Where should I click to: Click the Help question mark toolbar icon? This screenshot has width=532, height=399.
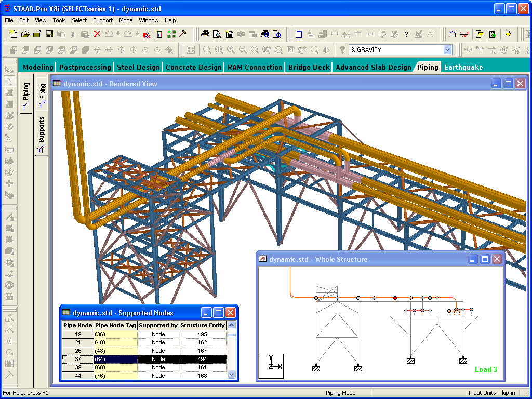point(406,34)
